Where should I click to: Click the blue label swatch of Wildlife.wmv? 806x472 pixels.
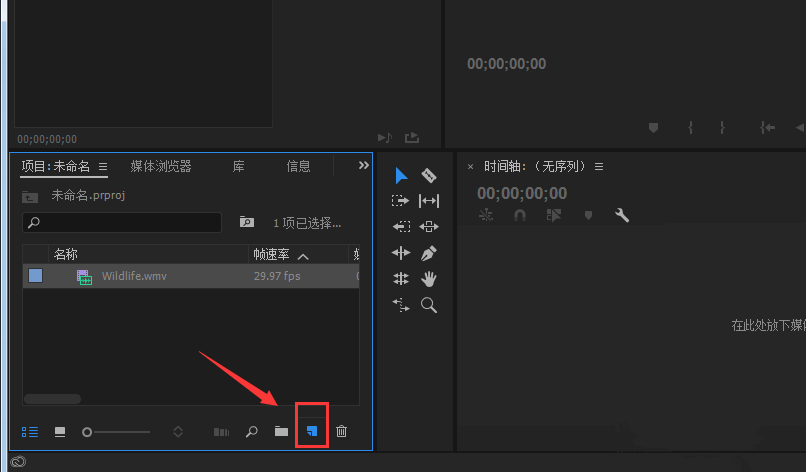coord(35,276)
